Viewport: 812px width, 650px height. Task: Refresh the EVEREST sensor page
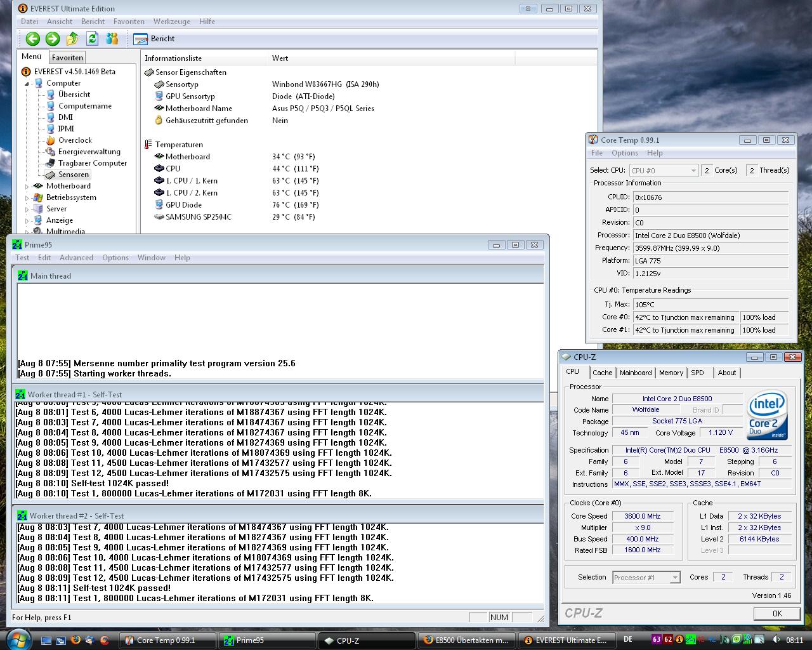(x=92, y=39)
